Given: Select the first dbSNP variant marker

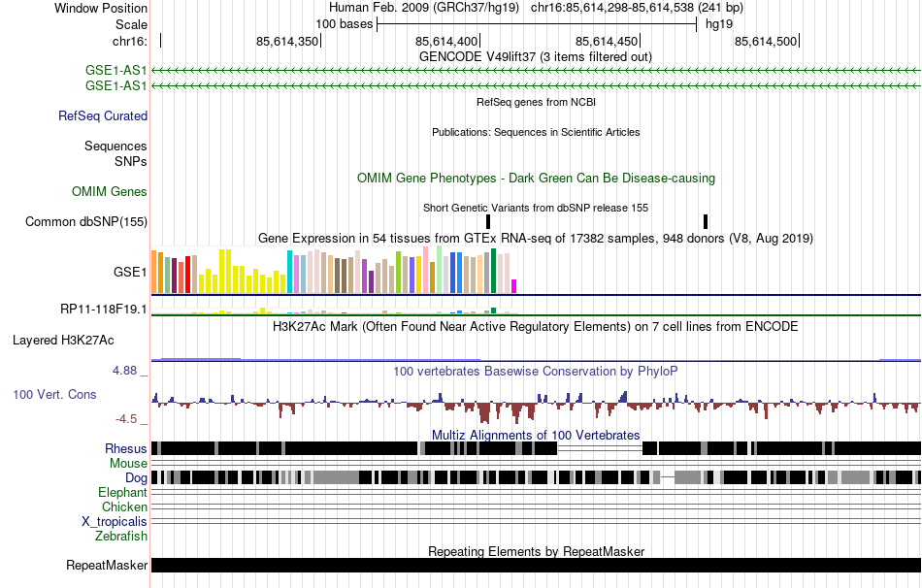Looking at the screenshot, I should [488, 221].
